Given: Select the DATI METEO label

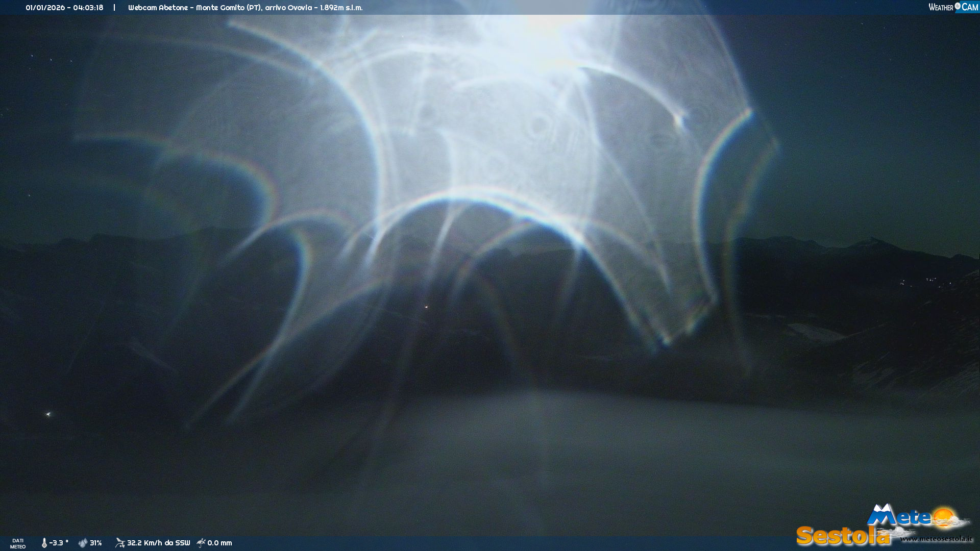Looking at the screenshot, I should [x=18, y=543].
